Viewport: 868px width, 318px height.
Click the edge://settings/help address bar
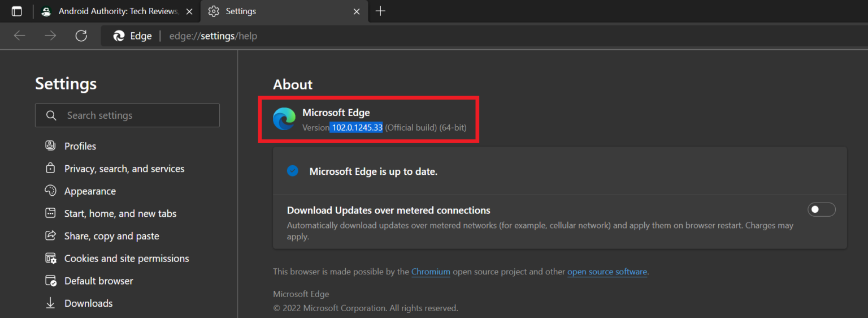click(x=213, y=36)
